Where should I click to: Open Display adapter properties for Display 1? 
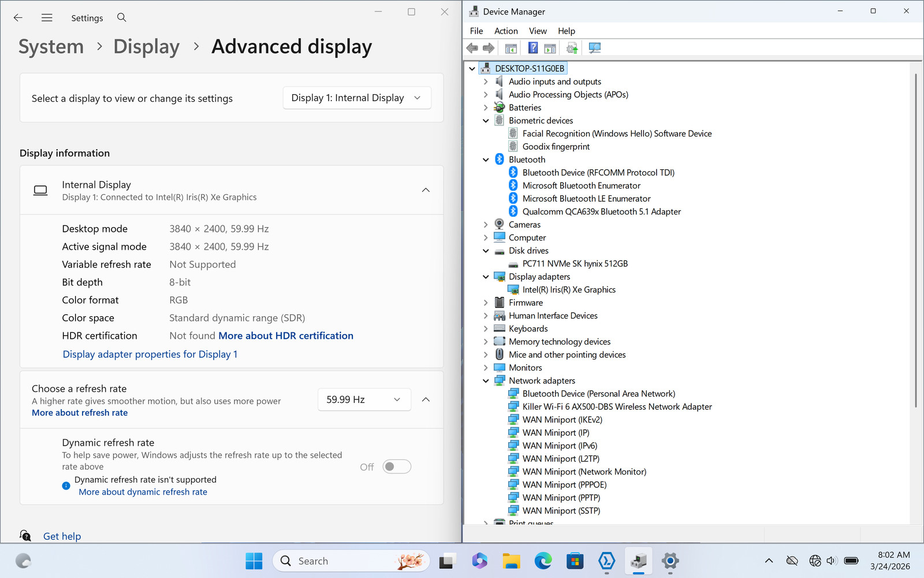click(150, 354)
